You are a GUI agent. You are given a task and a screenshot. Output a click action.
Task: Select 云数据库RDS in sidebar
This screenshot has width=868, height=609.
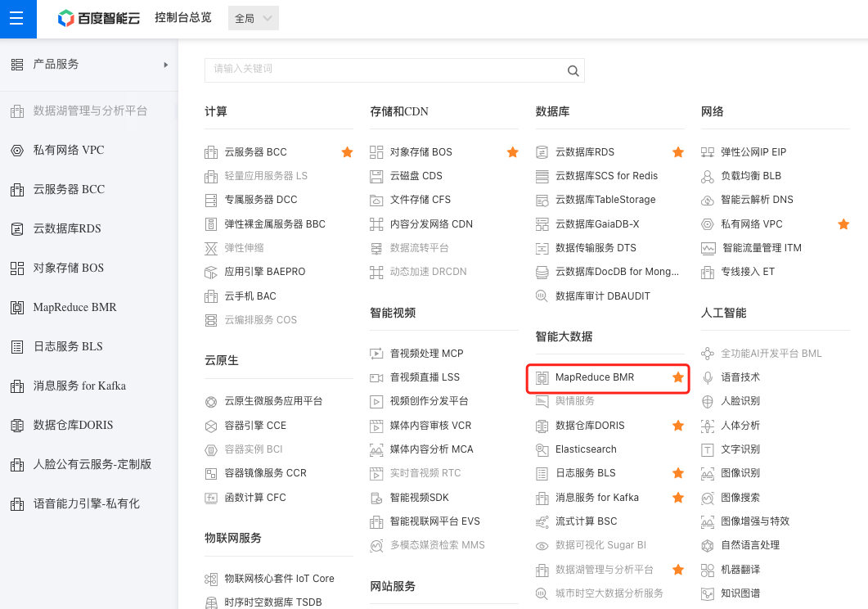67,228
